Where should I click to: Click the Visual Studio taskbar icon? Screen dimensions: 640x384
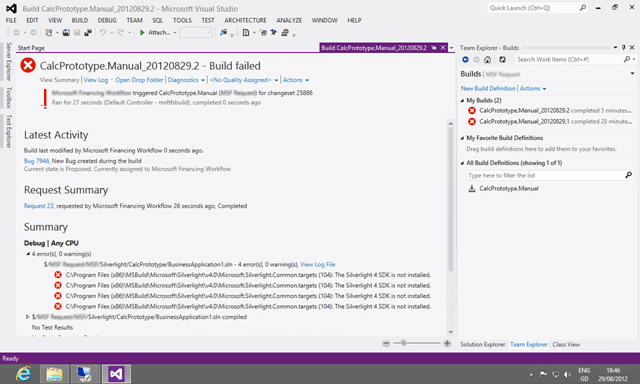(116, 374)
